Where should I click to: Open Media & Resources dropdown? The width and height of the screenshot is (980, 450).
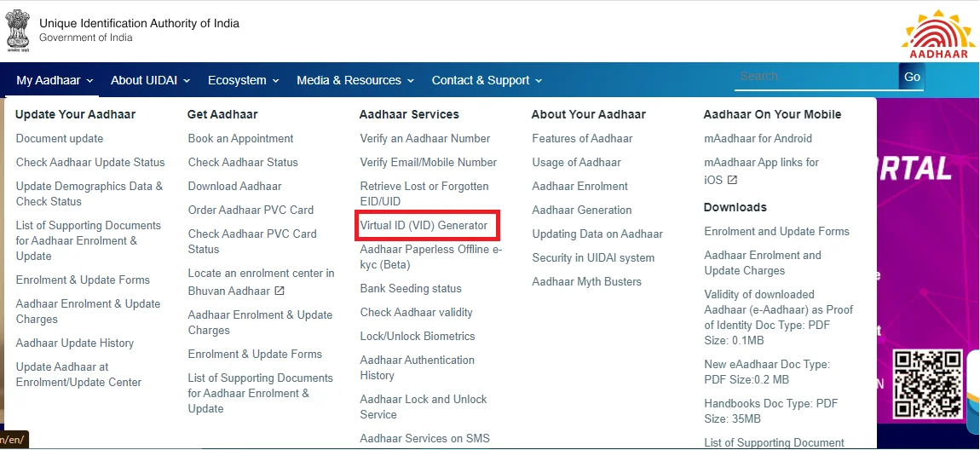tap(355, 80)
